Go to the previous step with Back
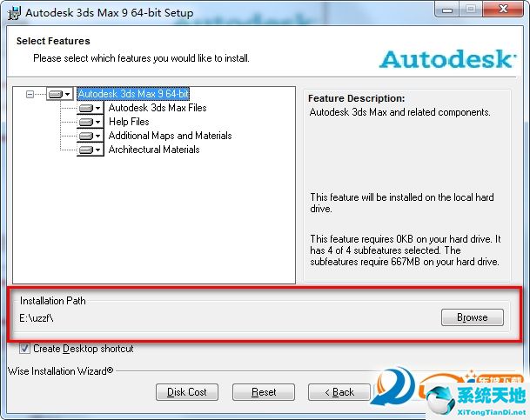This screenshot has width=530, height=420. [339, 392]
